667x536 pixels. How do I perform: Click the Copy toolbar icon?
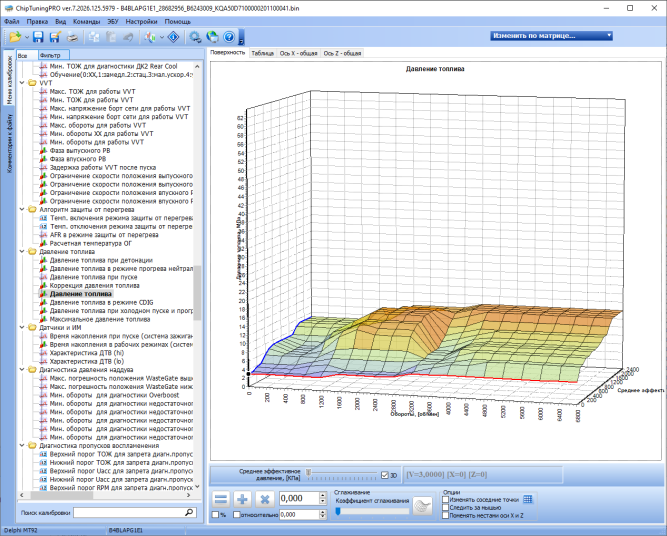[94, 37]
